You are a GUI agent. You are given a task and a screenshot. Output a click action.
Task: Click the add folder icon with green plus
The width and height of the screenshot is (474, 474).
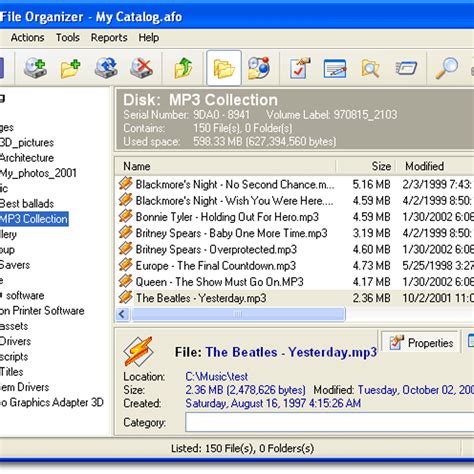[x=70, y=68]
